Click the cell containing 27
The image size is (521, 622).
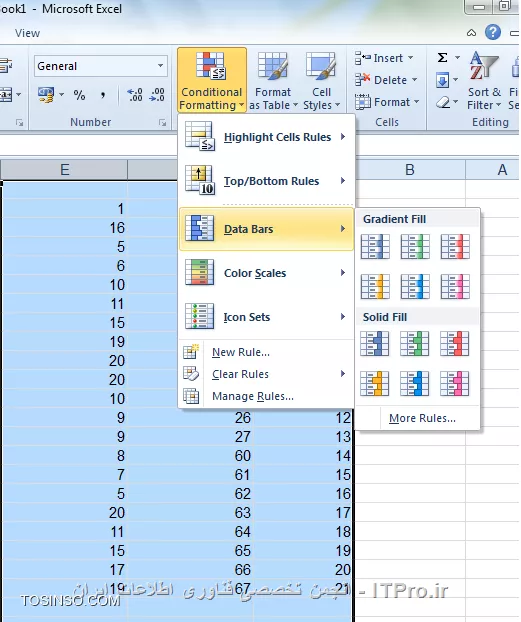(190, 437)
